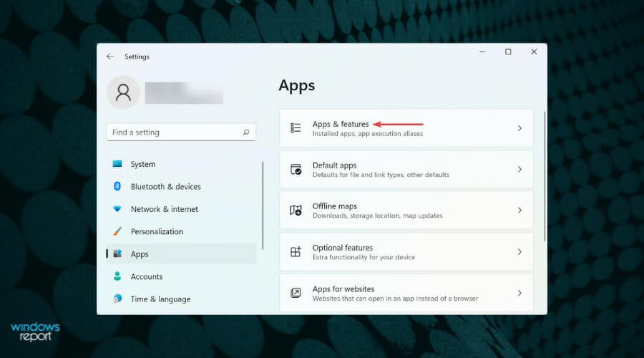Click the main content scrollbar
The height and width of the screenshot is (358, 644).
coord(545,177)
